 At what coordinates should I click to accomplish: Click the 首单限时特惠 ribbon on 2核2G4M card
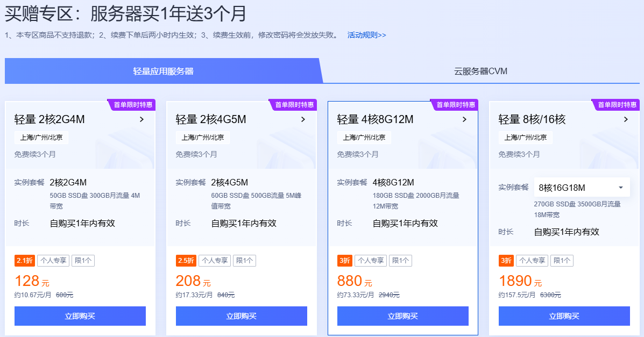132,105
